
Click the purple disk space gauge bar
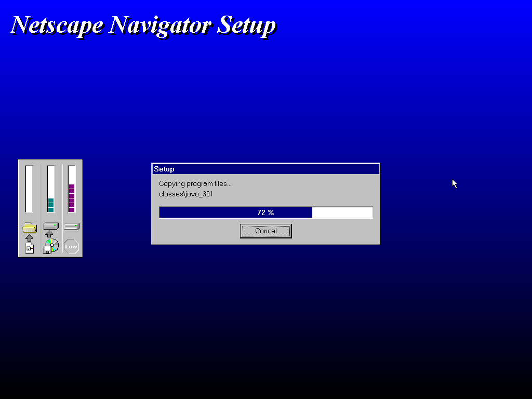(x=72, y=189)
